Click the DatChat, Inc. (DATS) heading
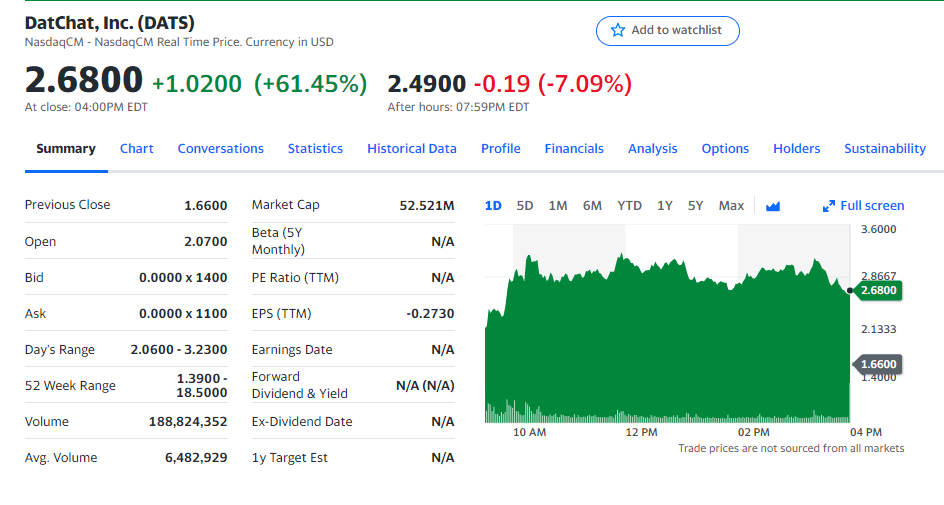This screenshot has width=944, height=505. (x=110, y=23)
